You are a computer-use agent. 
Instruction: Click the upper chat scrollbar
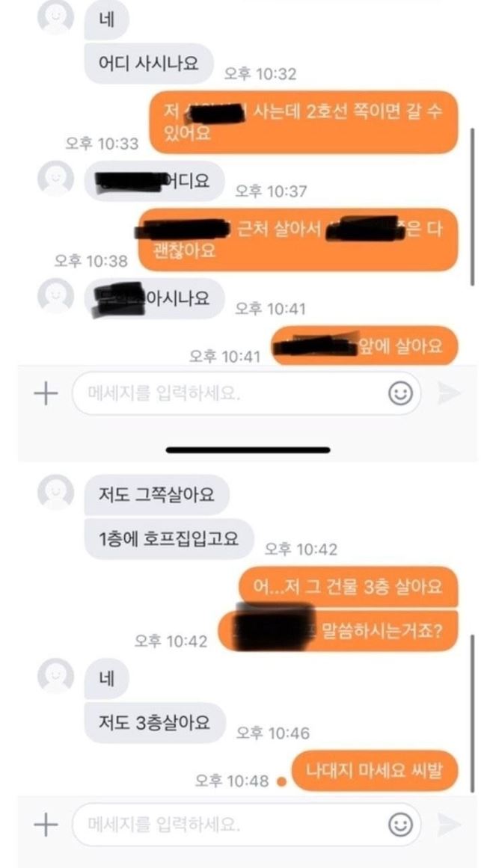pyautogui.click(x=472, y=207)
